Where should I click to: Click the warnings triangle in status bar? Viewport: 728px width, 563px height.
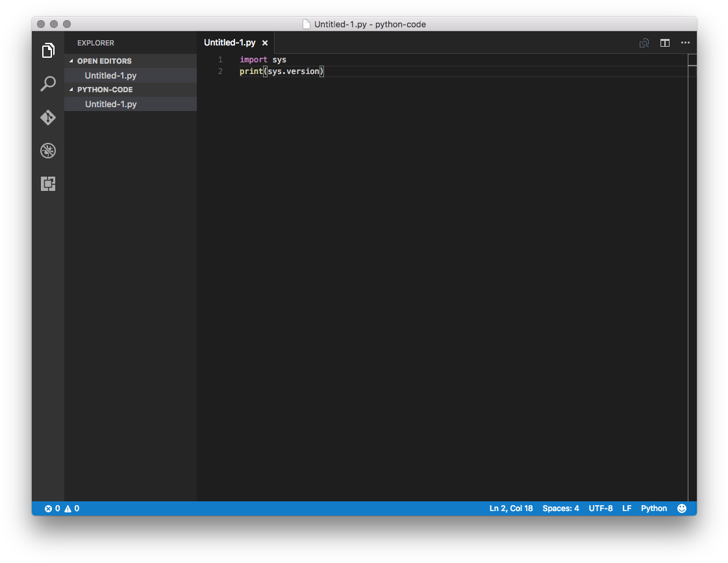click(68, 508)
